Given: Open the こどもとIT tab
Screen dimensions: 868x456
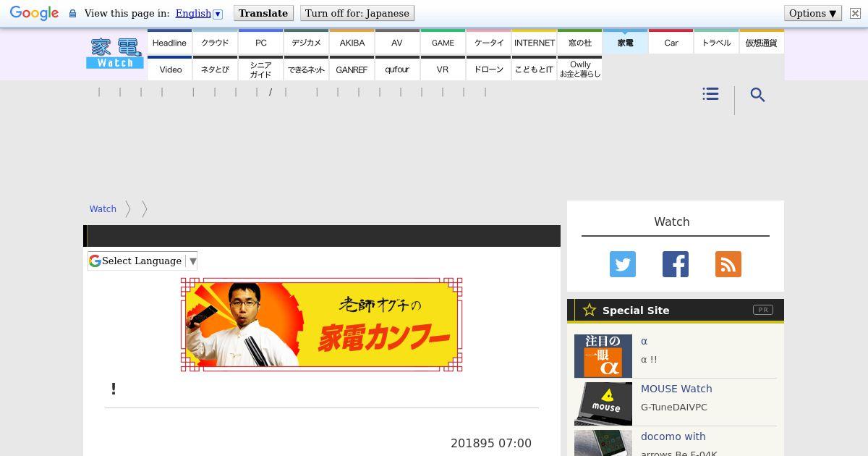Looking at the screenshot, I should click(534, 69).
